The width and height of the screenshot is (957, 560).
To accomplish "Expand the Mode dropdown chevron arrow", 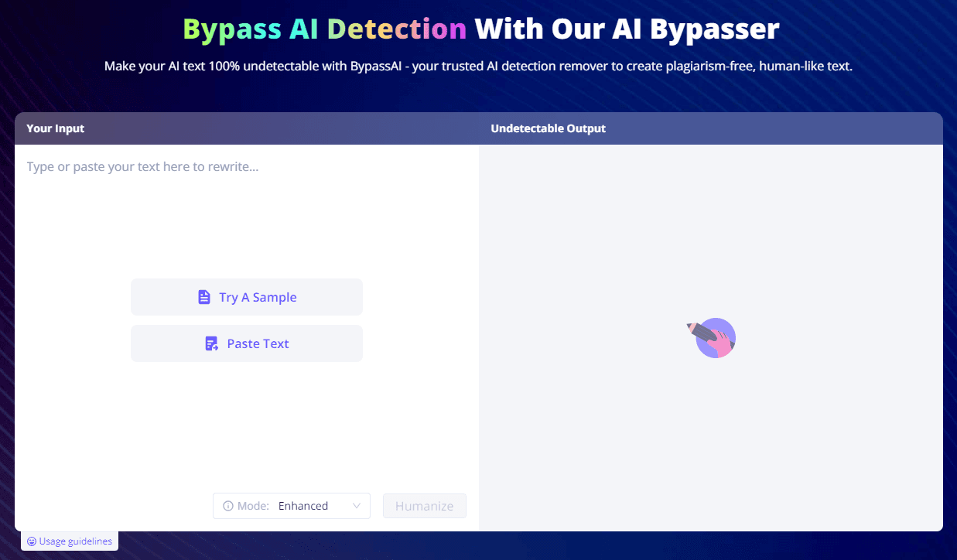I will point(357,506).
